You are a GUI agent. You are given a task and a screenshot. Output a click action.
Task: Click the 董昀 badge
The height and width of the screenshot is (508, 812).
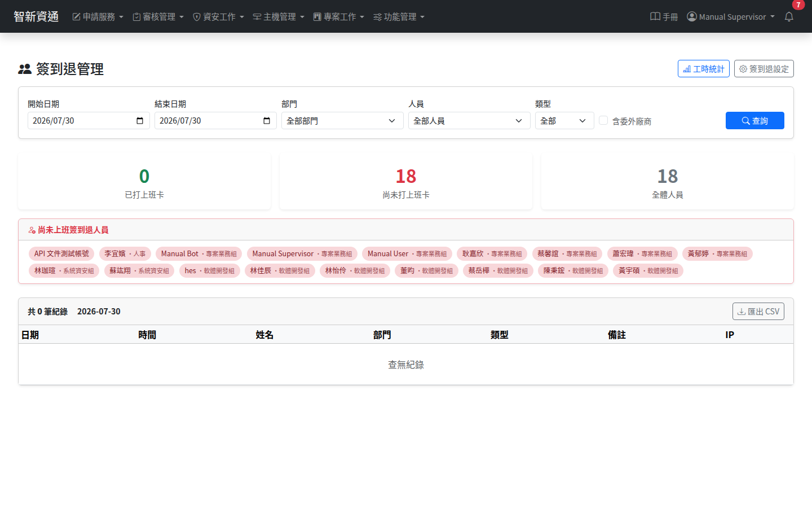[426, 271]
